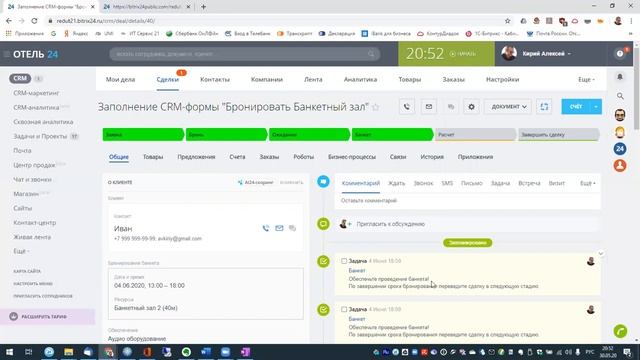Click the Оставьте комментарий field
This screenshot has width=640, height=360.
click(467, 200)
